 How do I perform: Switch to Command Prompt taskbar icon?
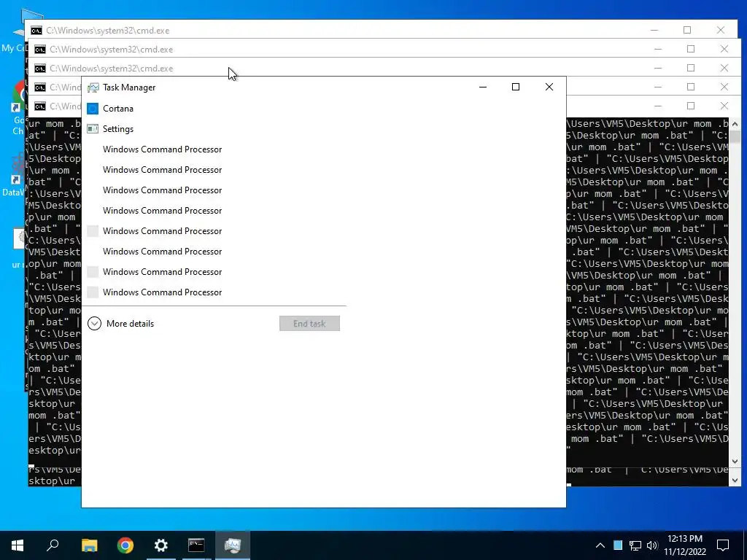[196, 545]
